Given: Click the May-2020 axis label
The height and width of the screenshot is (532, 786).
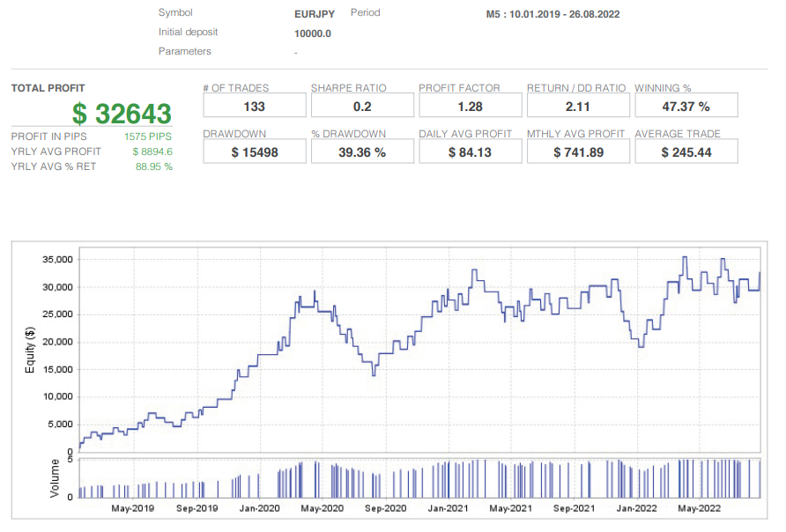Looking at the screenshot, I should (320, 508).
